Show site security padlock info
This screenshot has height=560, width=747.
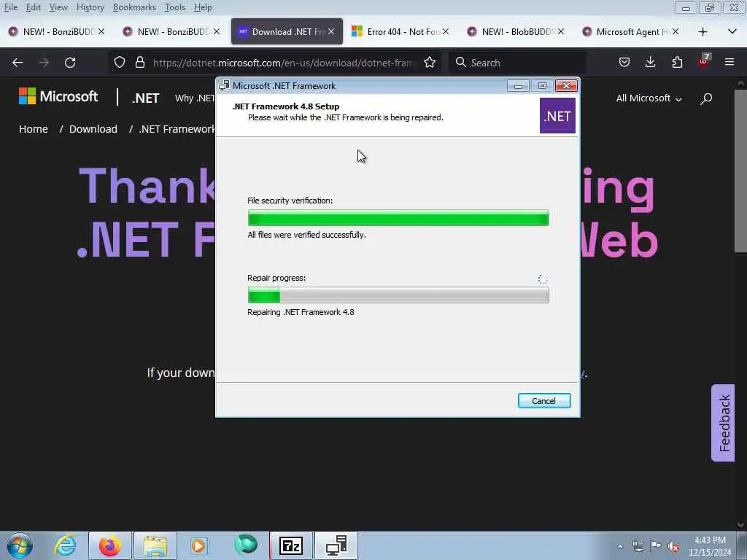(x=139, y=63)
